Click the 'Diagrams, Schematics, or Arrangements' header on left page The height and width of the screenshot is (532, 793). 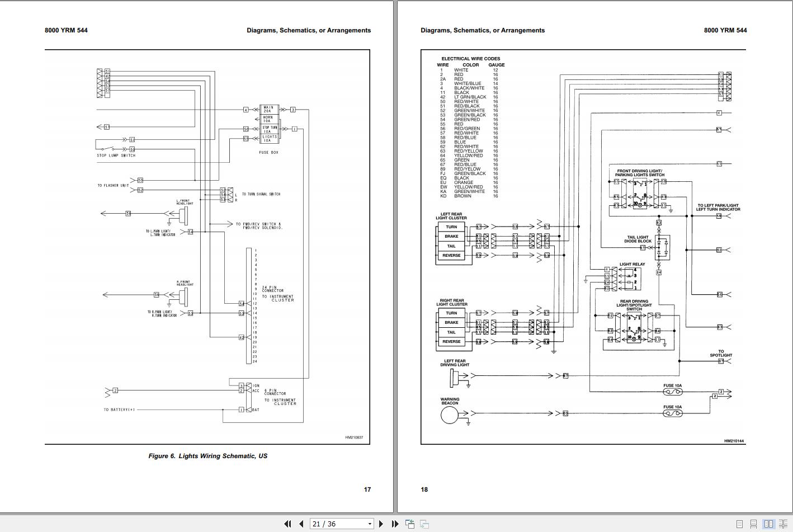(x=309, y=30)
